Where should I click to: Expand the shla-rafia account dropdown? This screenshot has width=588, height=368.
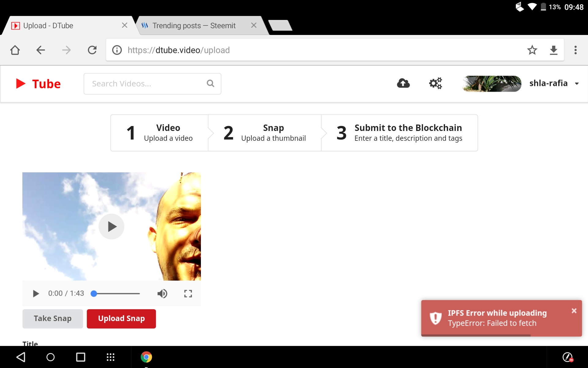pyautogui.click(x=577, y=83)
